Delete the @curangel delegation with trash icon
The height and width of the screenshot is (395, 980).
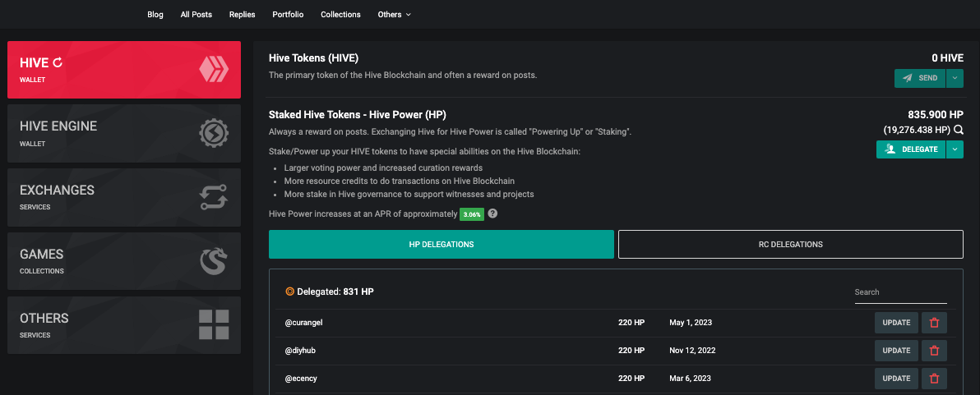935,323
